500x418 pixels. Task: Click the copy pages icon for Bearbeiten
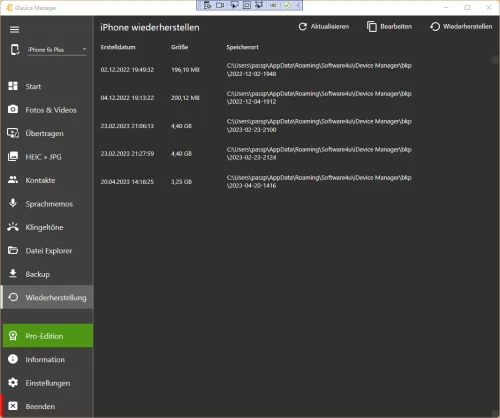click(x=372, y=27)
